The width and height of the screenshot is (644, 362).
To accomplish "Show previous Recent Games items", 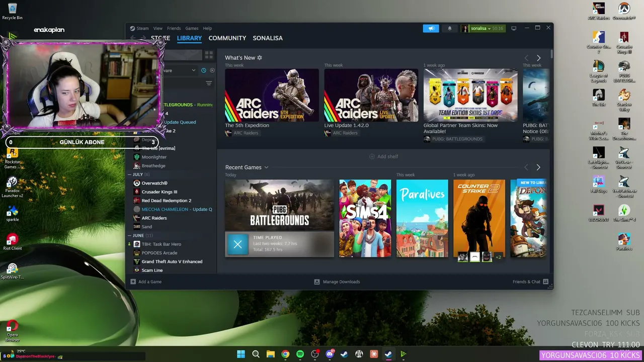I will pyautogui.click(x=526, y=167).
